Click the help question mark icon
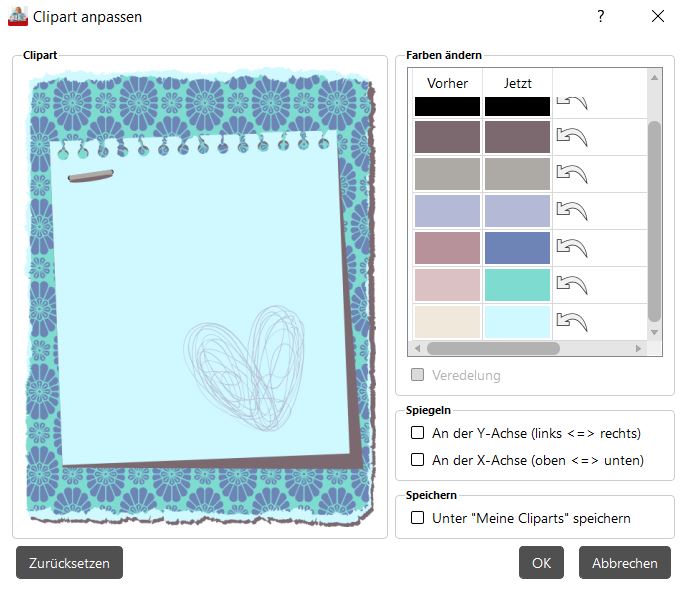 click(x=601, y=16)
